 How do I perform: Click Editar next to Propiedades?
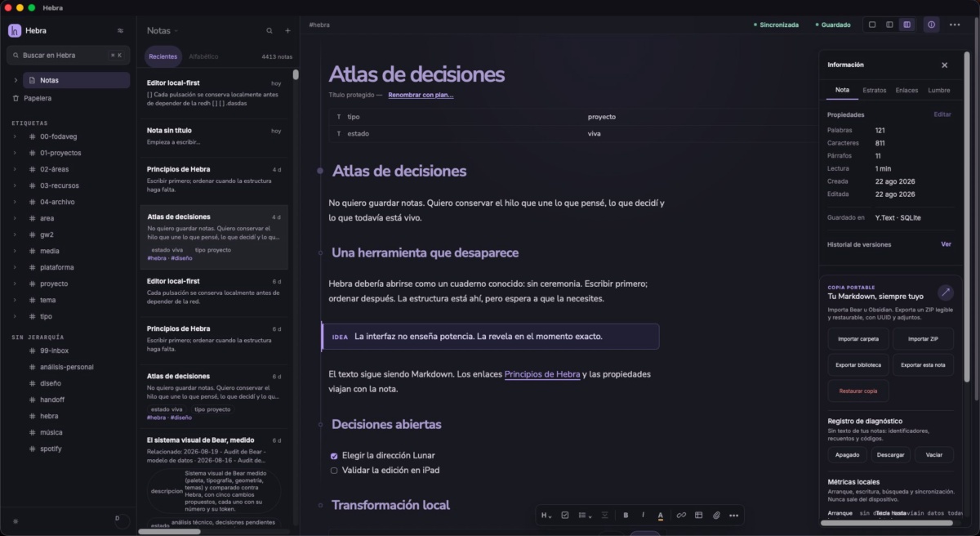point(942,114)
